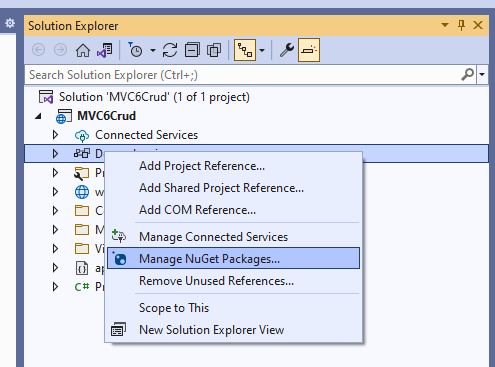The width and height of the screenshot is (495, 367).
Task: Collapse the MVC6Crud project node
Action: click(38, 116)
